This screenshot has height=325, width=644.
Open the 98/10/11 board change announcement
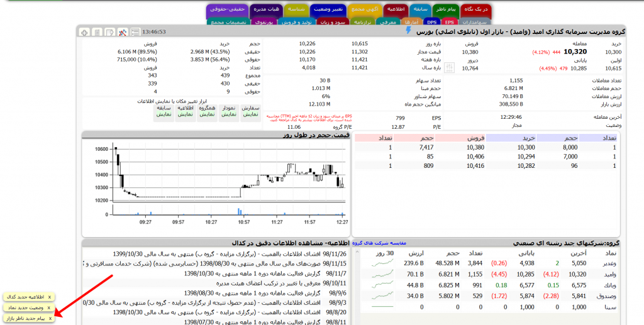coord(281,283)
